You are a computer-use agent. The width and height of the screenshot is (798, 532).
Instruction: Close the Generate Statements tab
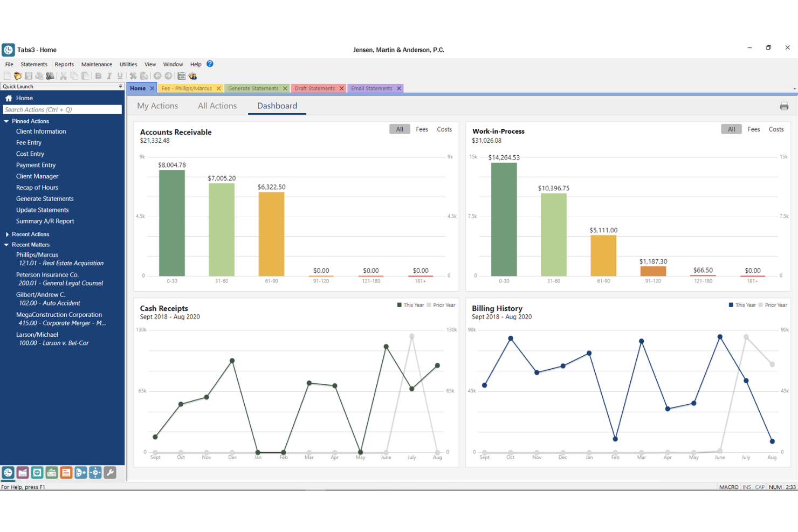(285, 88)
